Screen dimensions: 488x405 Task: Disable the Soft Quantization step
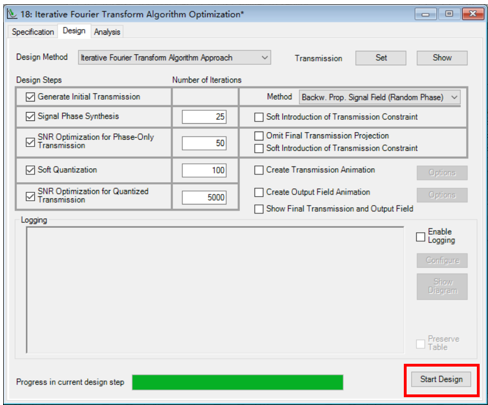tap(30, 170)
